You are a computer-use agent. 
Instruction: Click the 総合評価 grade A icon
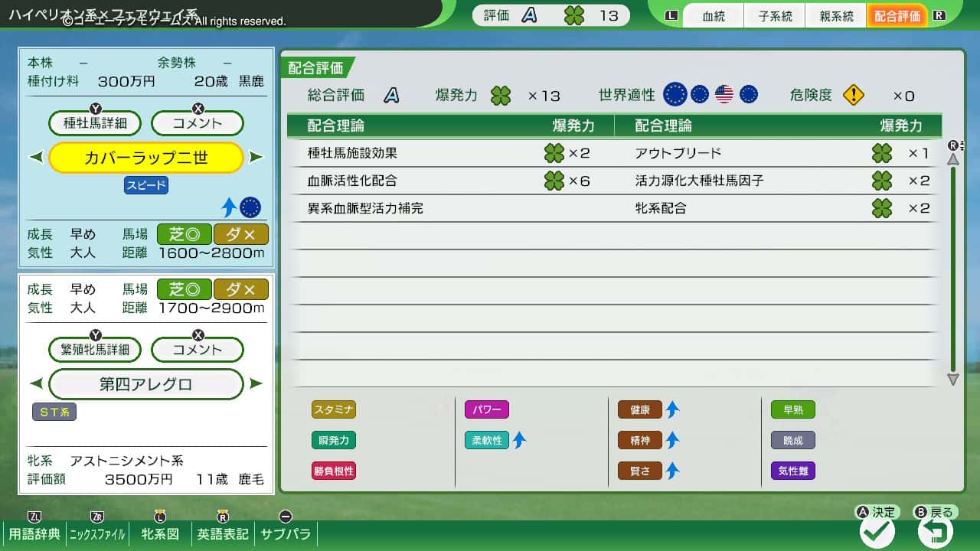point(390,94)
